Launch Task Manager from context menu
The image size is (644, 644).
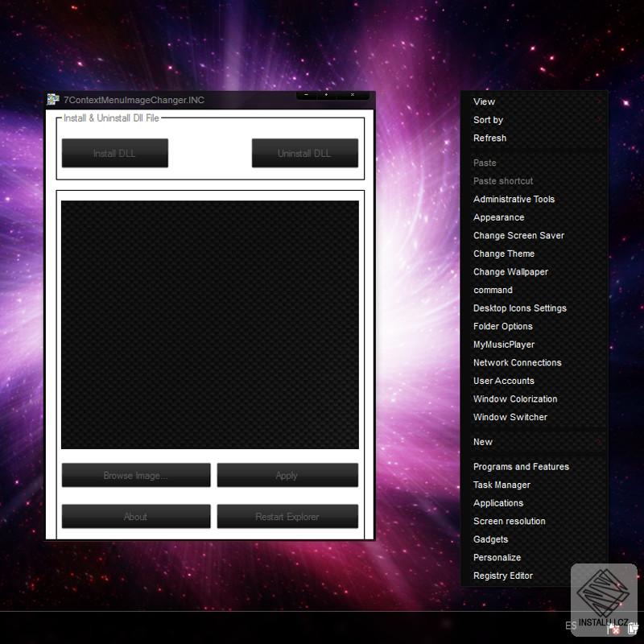point(535,485)
